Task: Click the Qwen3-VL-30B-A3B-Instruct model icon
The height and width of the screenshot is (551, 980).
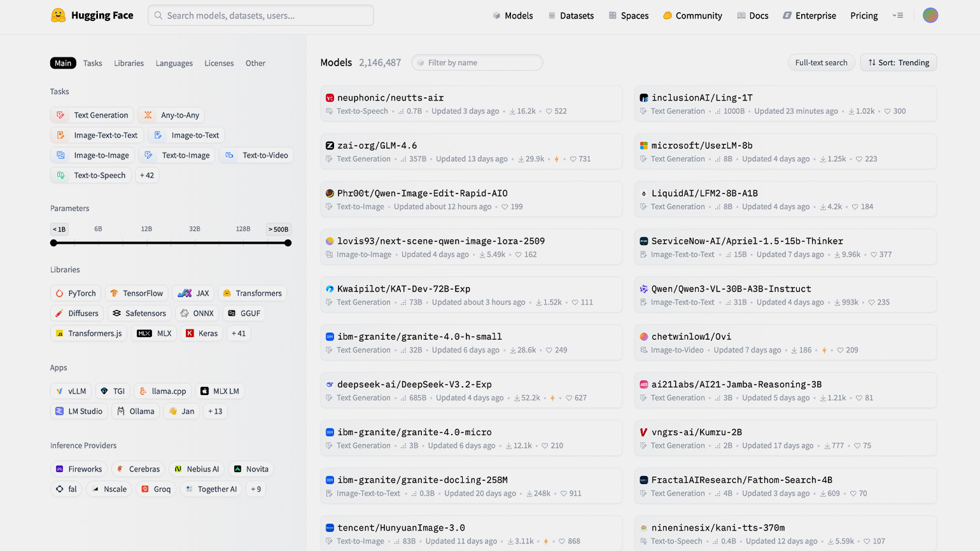Action: click(x=643, y=289)
